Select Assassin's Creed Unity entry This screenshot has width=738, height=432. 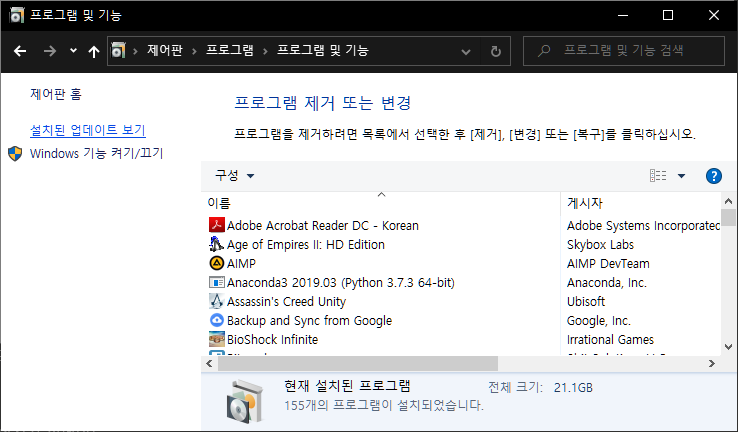[287, 302]
